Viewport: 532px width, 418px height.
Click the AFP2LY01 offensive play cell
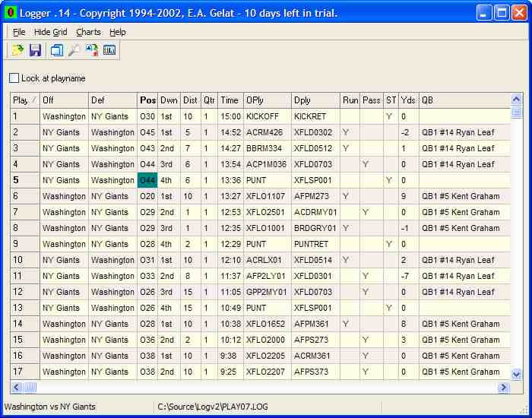(x=268, y=276)
